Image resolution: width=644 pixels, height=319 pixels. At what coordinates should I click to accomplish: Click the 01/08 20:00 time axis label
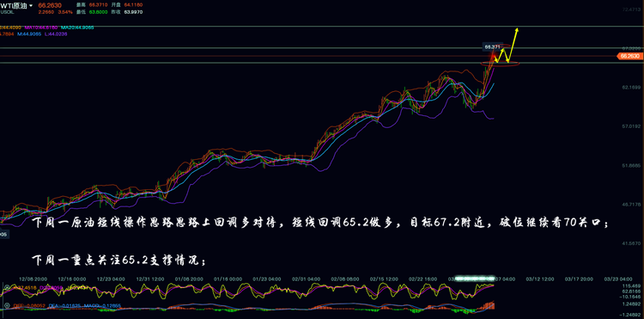click(189, 279)
